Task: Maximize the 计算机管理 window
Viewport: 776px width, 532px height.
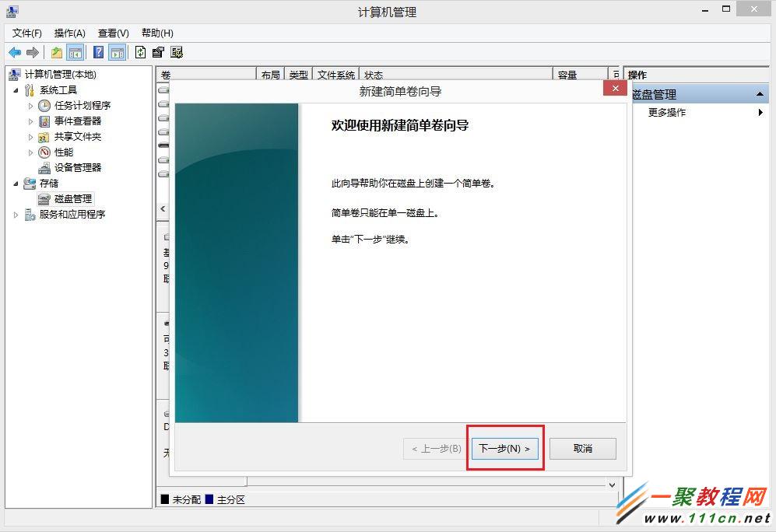Action: pyautogui.click(x=726, y=9)
